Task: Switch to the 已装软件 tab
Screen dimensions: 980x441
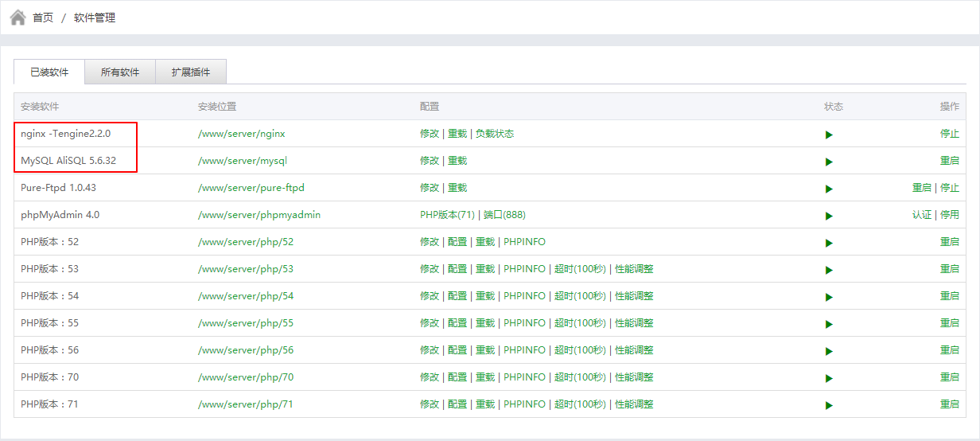Action: point(49,72)
